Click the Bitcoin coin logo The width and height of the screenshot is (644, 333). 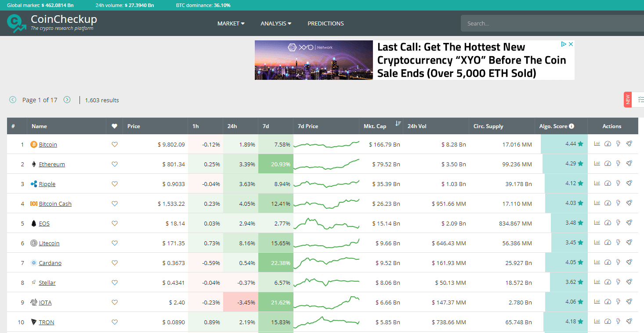34,144
